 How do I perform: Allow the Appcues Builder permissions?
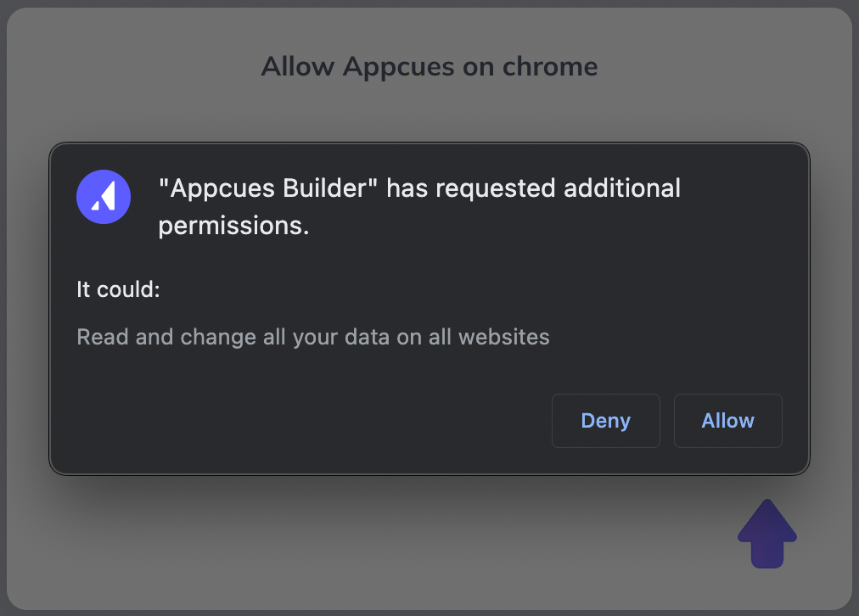pos(727,421)
